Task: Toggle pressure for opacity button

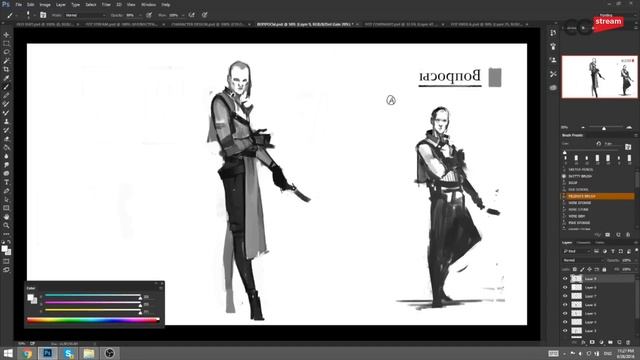Action: point(149,15)
